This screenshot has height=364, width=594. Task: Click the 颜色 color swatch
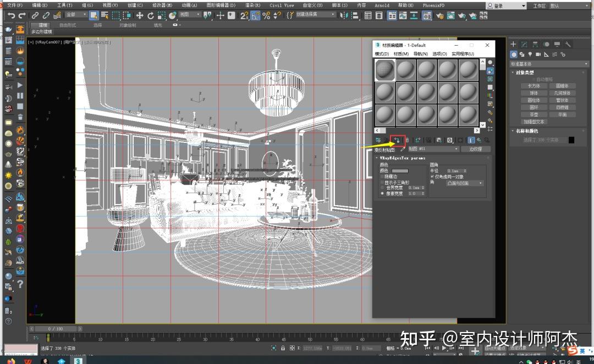[400, 170]
